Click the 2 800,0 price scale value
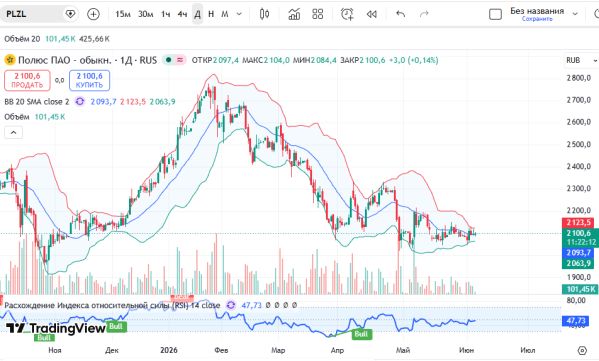599x361 pixels. pyautogui.click(x=578, y=78)
